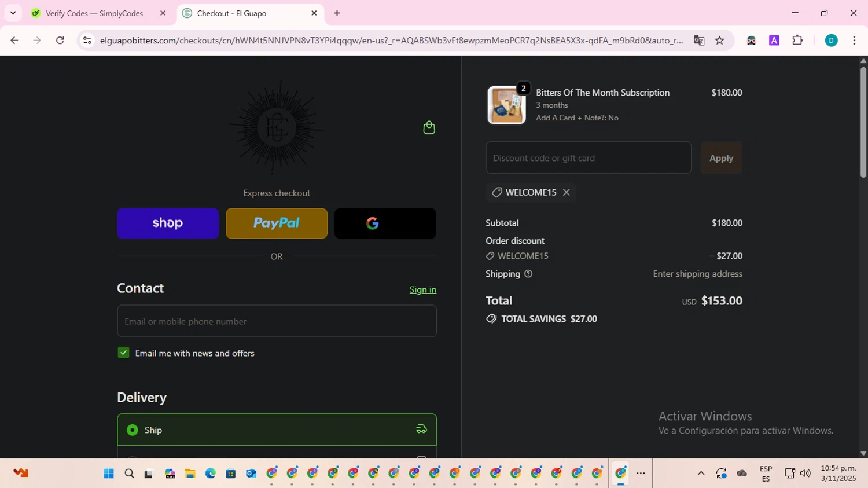The width and height of the screenshot is (868, 488).
Task: Select the Ship delivery option
Action: [277, 430]
